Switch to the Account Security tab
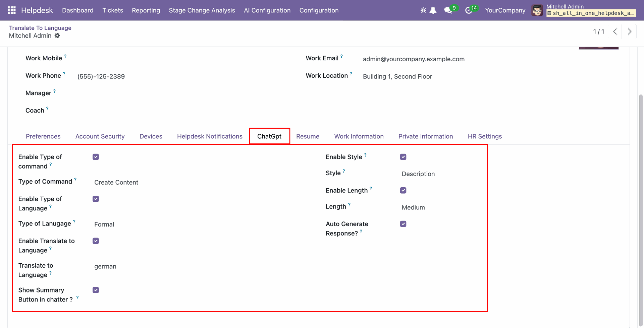The width and height of the screenshot is (644, 328). pos(100,136)
